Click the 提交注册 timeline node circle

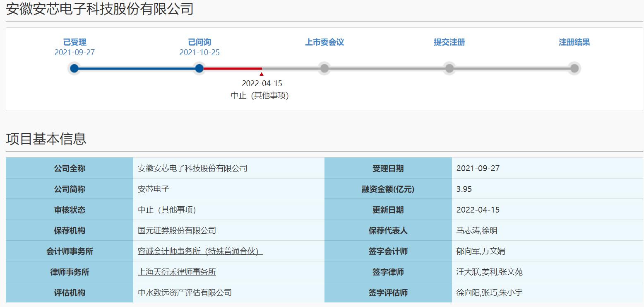pyautogui.click(x=449, y=68)
